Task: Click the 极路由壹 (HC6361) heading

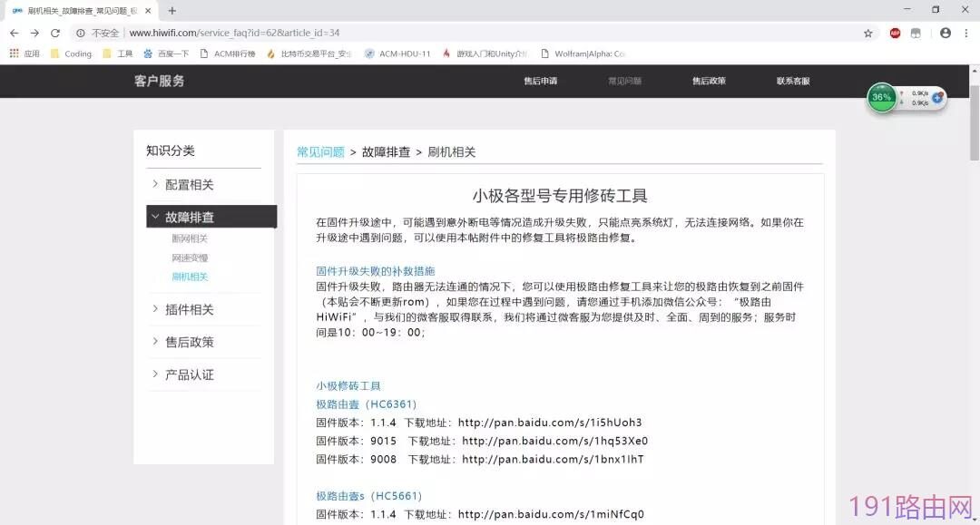Action: (x=367, y=403)
